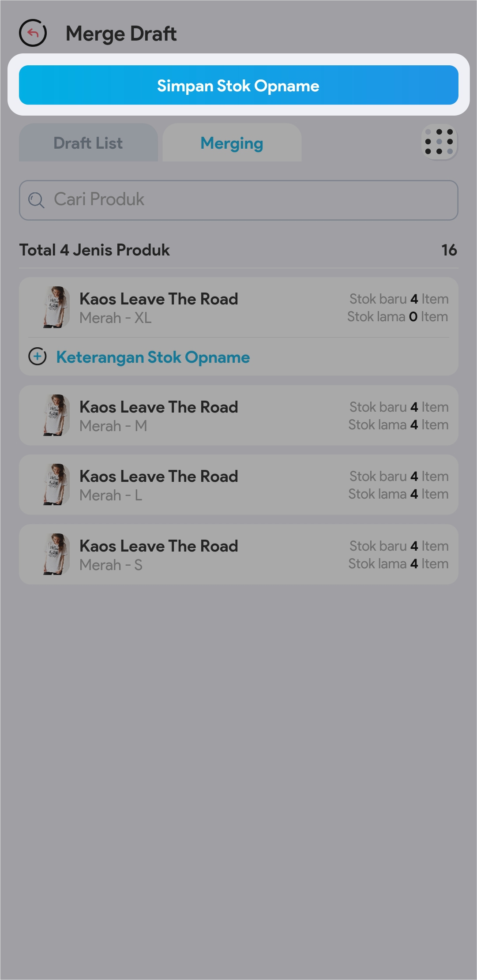
Task: Switch to the Draft List tab
Action: click(88, 143)
